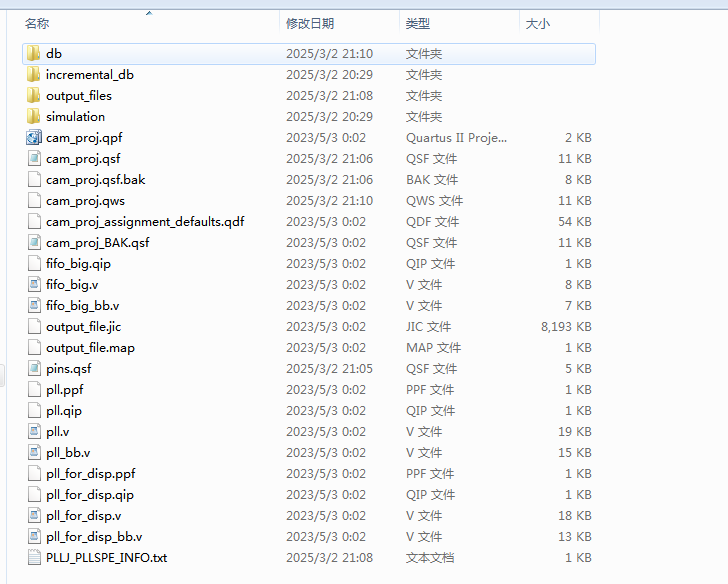The width and height of the screenshot is (728, 584).
Task: Sort by 修改日期 column header
Action: [310, 23]
